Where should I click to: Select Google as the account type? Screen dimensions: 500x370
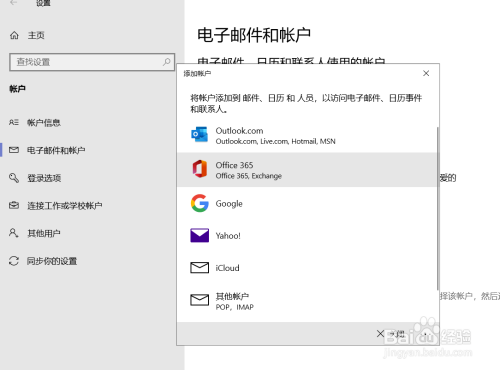click(x=307, y=203)
